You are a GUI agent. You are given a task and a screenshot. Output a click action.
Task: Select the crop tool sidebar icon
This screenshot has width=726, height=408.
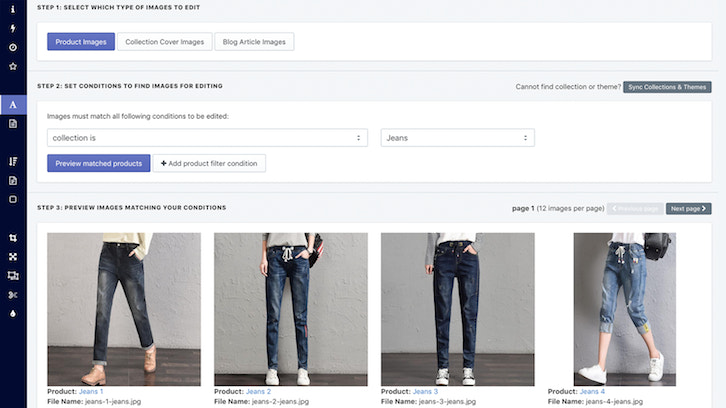pyautogui.click(x=13, y=238)
